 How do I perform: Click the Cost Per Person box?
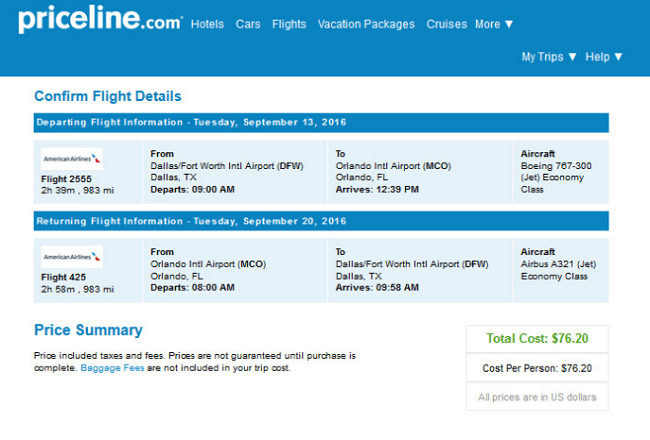point(537,368)
